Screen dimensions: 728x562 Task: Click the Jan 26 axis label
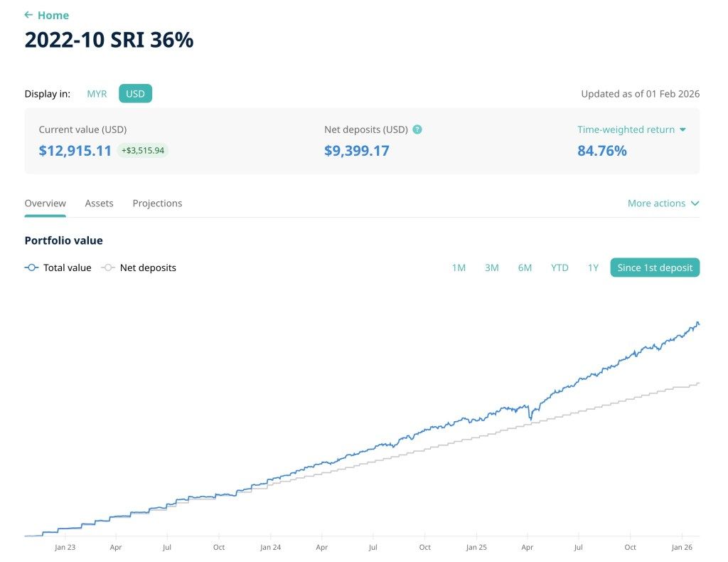click(682, 547)
